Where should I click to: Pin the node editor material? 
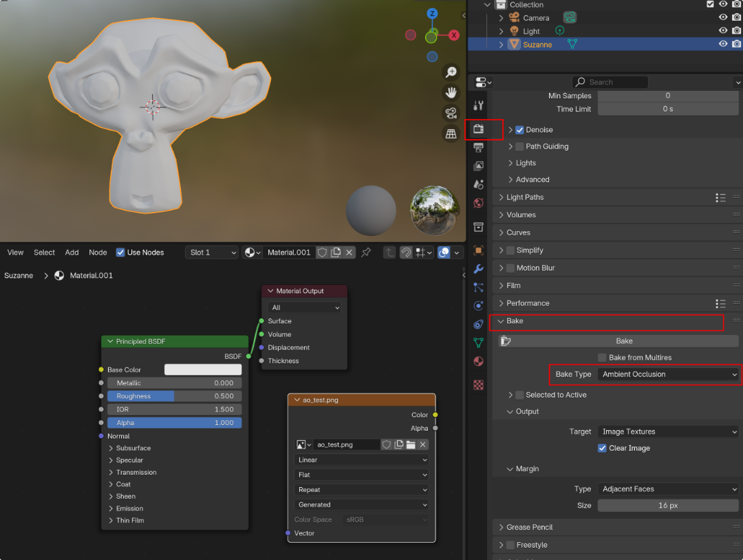tap(366, 252)
